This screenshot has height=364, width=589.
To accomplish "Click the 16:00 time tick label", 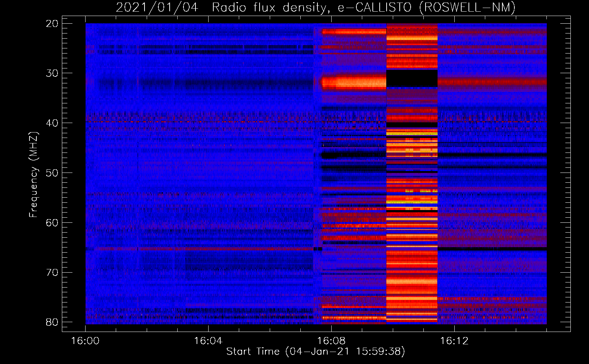I will click(x=85, y=341).
